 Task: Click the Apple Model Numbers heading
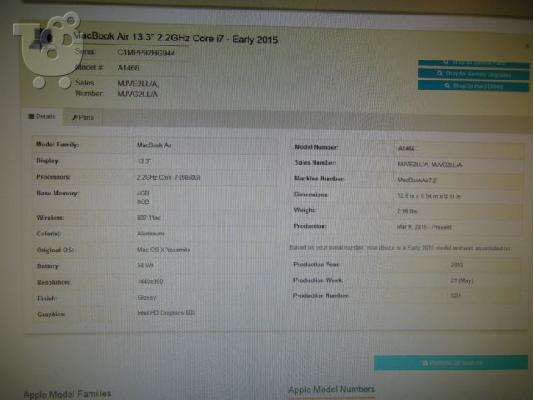coord(331,389)
